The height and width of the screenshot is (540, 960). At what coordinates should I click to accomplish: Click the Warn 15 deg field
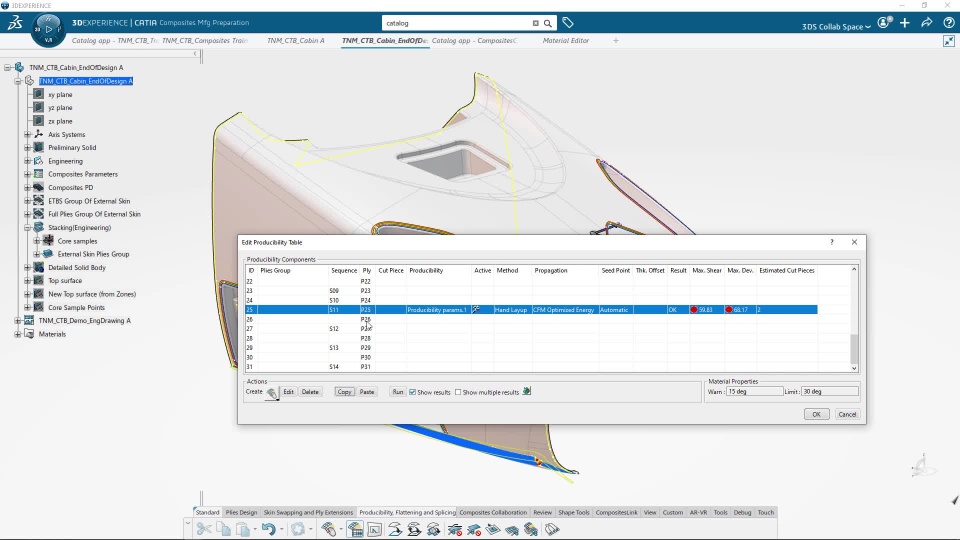click(754, 391)
